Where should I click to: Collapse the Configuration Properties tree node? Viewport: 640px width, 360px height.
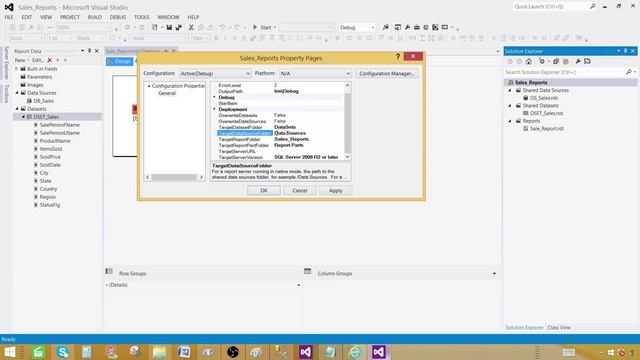[x=149, y=86]
